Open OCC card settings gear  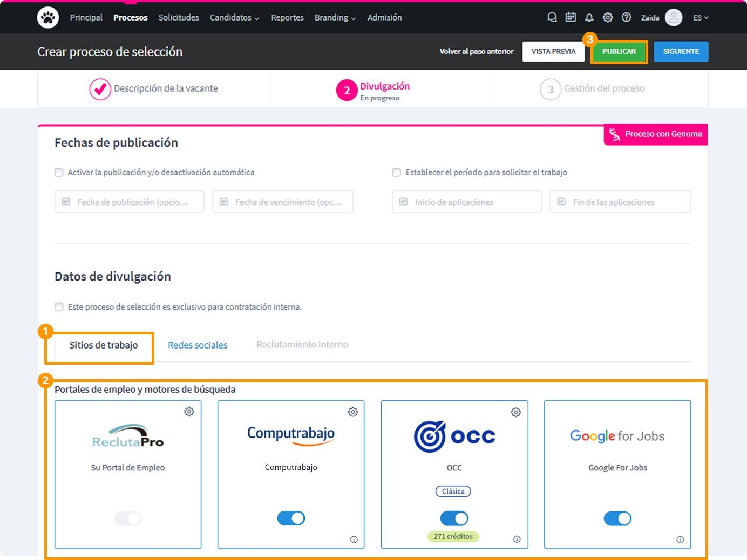click(516, 413)
